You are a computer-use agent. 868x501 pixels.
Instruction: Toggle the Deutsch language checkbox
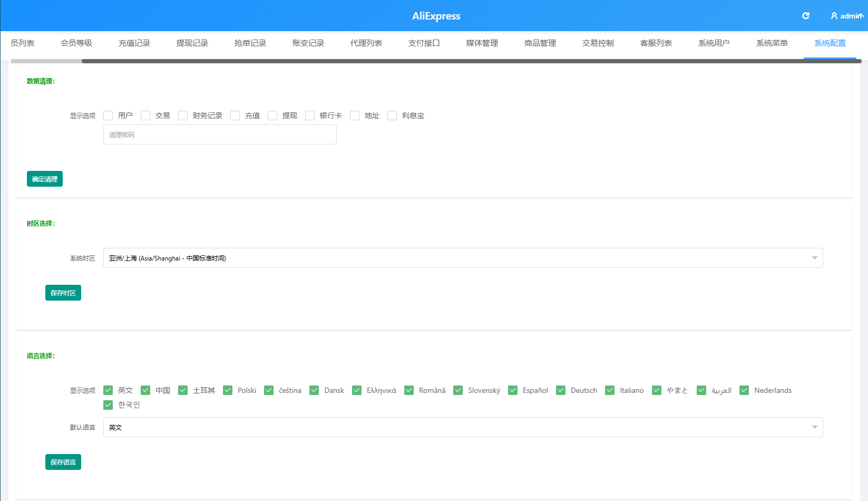point(561,390)
